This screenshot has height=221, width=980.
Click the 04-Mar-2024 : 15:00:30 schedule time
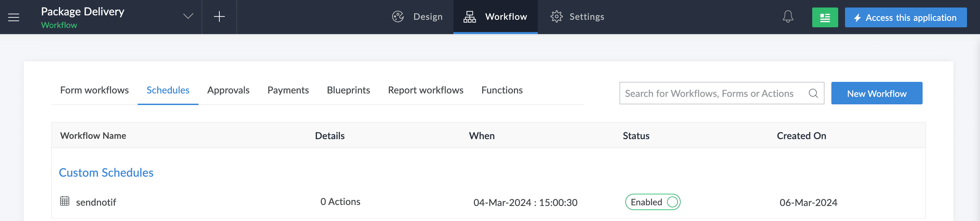(525, 202)
